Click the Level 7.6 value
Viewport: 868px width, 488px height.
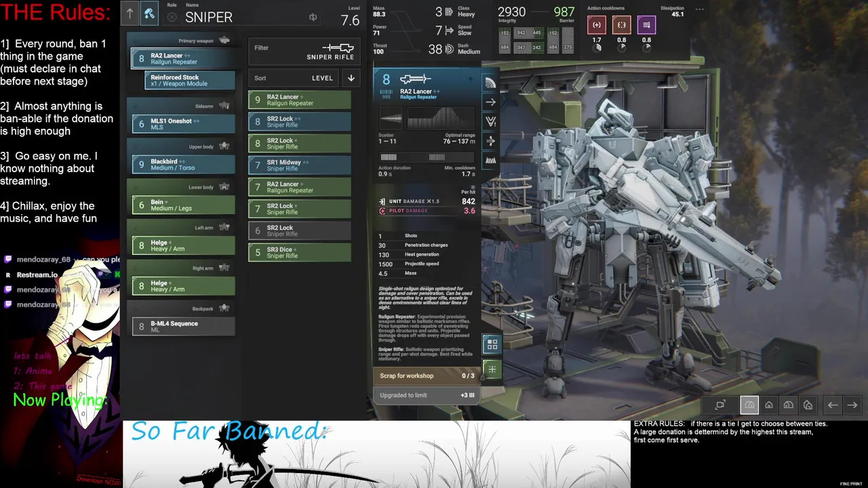pos(350,20)
